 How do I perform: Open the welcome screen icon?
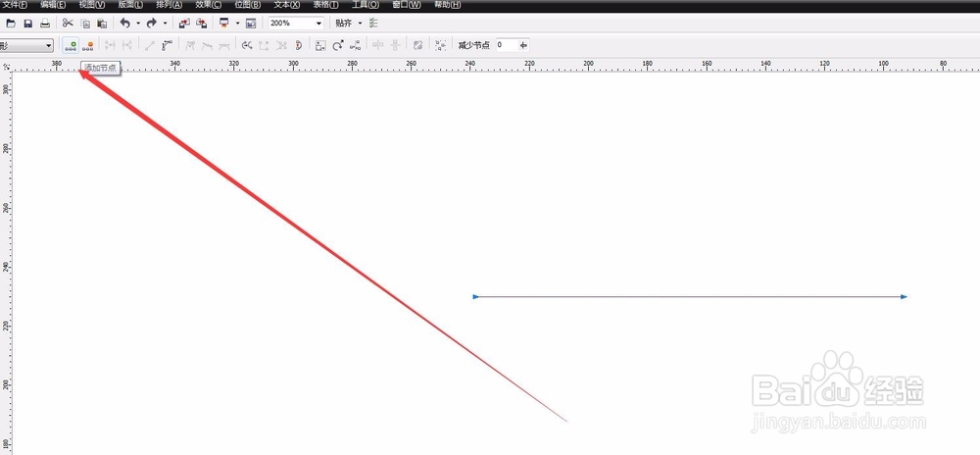pyautogui.click(x=251, y=24)
